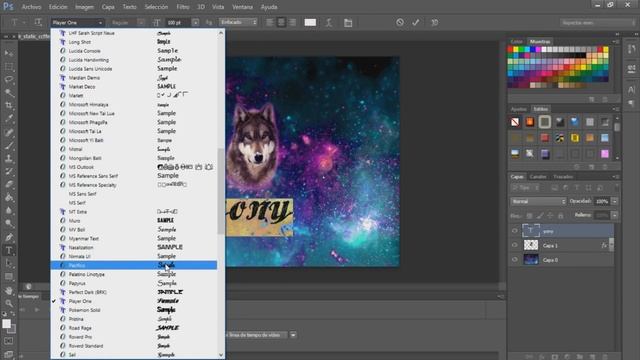Click the text color swatch in options bar
The image size is (640, 360).
(x=310, y=22)
